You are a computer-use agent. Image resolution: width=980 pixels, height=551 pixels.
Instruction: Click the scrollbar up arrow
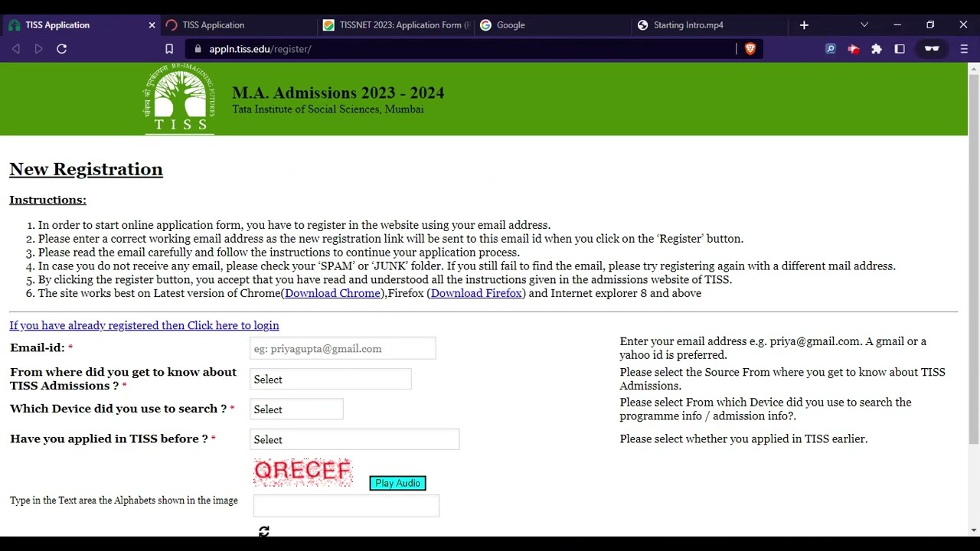coord(974,69)
